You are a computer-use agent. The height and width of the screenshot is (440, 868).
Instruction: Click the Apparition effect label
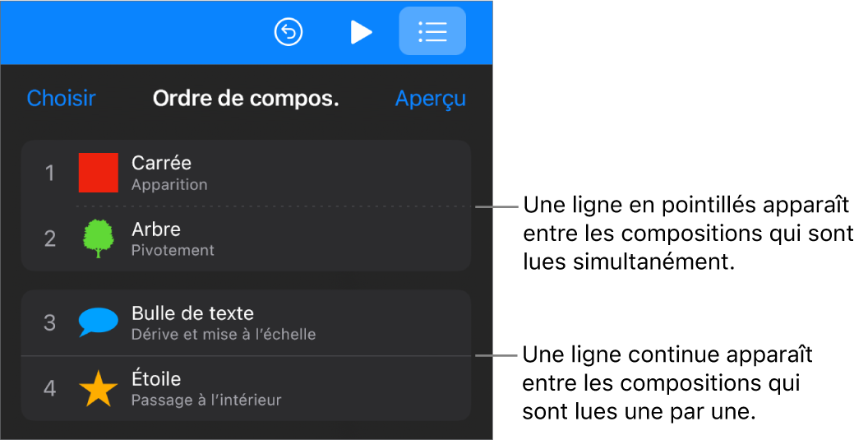coord(169,184)
